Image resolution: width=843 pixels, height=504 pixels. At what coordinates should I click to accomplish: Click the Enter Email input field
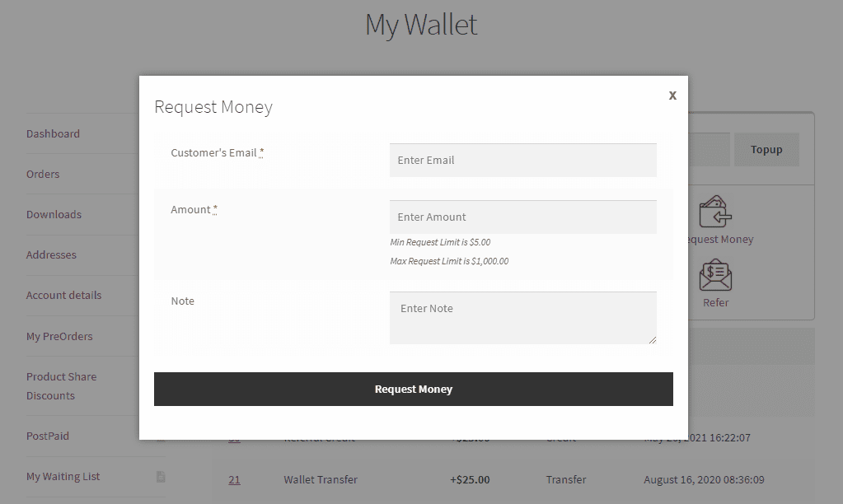522,160
